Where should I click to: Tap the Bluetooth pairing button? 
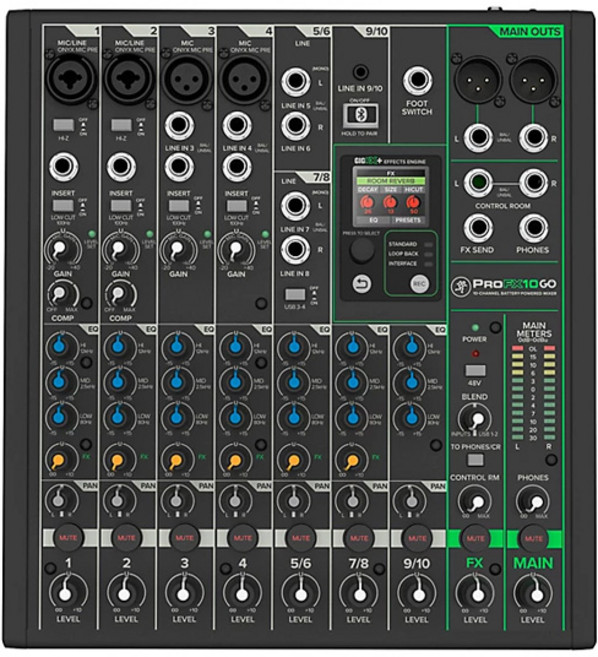pyautogui.click(x=360, y=115)
